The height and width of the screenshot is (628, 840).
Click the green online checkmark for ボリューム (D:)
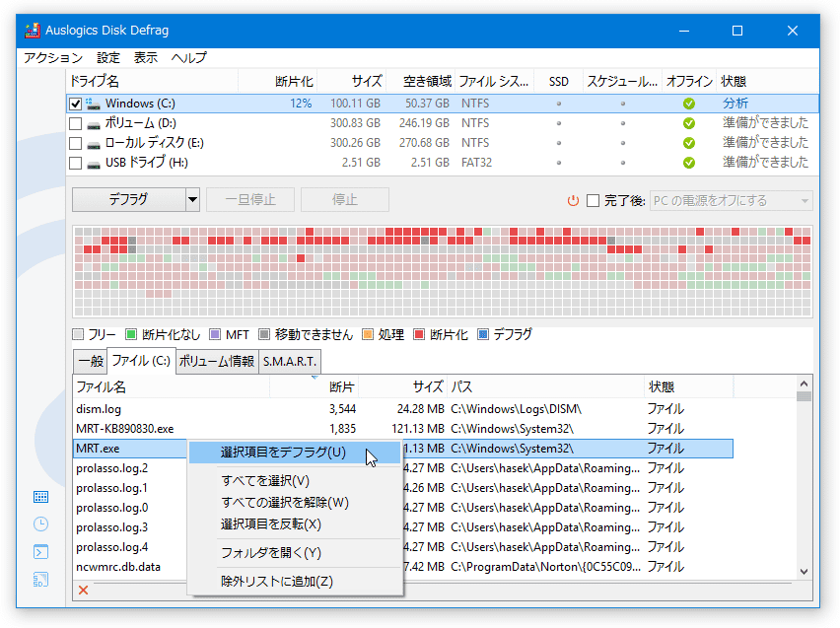click(689, 123)
